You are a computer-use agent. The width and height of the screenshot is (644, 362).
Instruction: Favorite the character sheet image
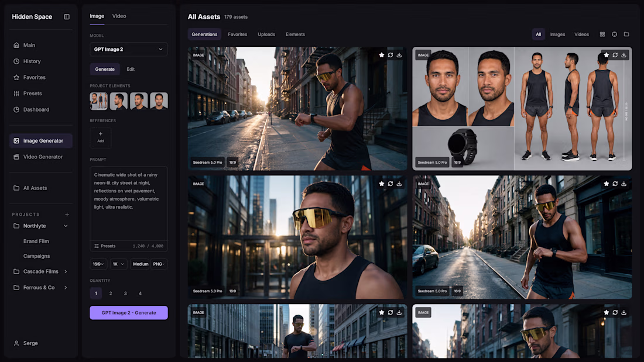606,55
